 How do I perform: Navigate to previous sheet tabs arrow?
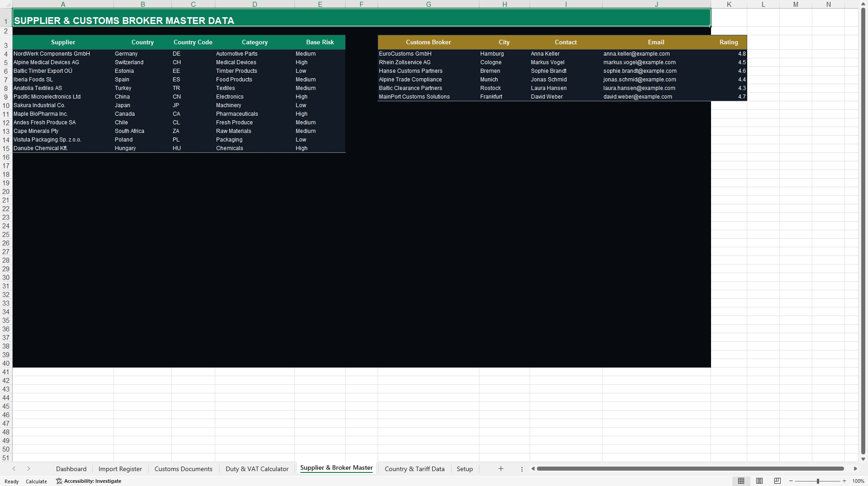pyautogui.click(x=14, y=469)
